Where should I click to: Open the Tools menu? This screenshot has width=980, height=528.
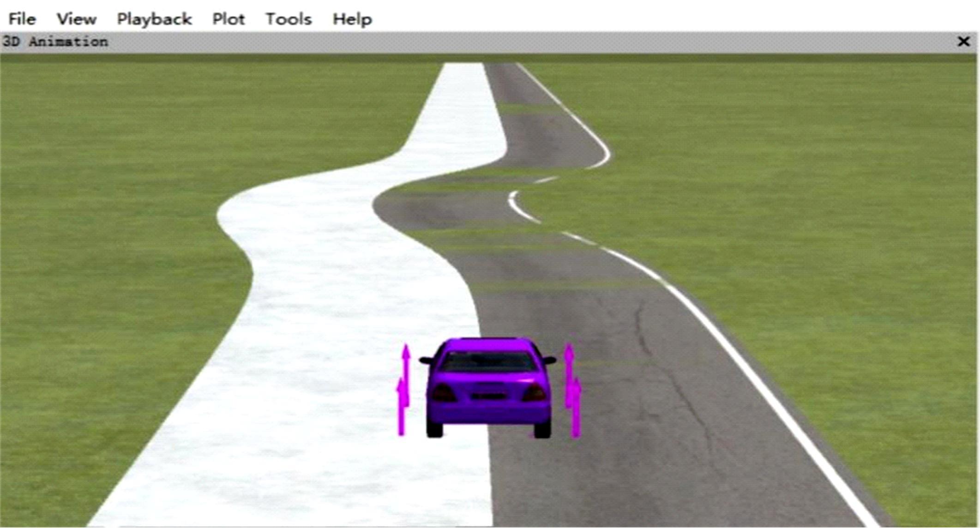pos(289,19)
